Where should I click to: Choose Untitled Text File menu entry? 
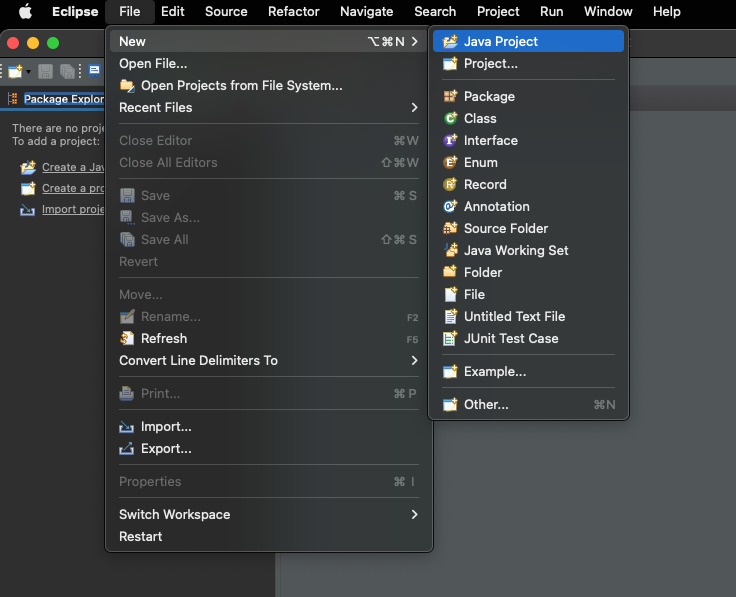coord(529,316)
